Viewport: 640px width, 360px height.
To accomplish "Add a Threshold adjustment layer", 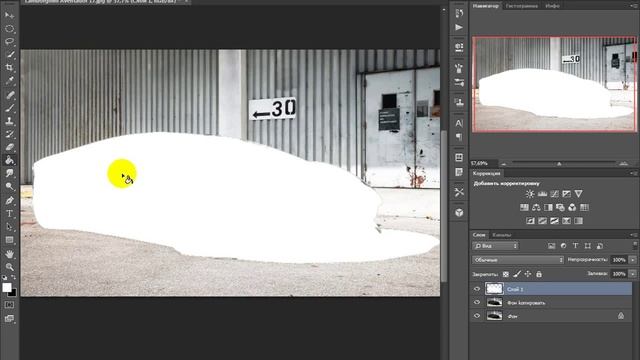I will (554, 221).
